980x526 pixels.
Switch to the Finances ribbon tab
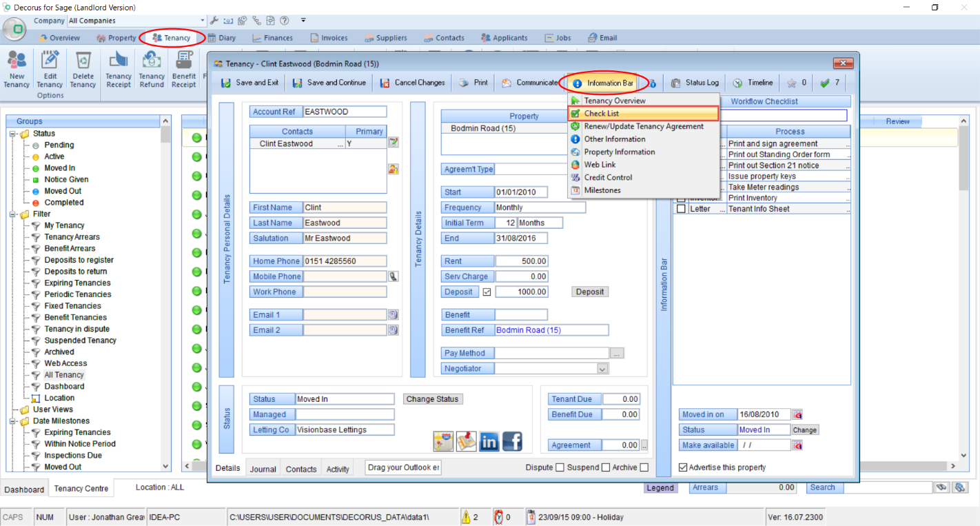pyautogui.click(x=273, y=38)
